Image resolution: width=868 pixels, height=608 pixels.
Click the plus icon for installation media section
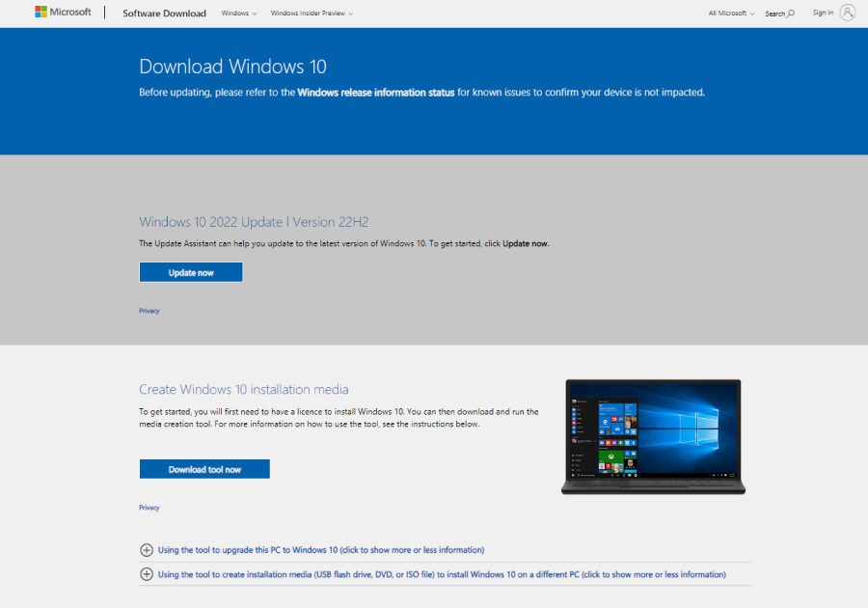145,573
